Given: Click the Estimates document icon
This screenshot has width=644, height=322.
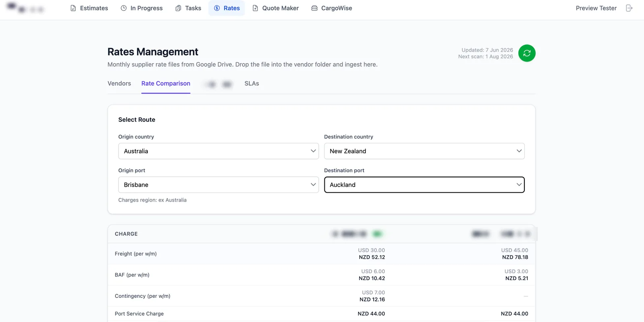Looking at the screenshot, I should [73, 8].
